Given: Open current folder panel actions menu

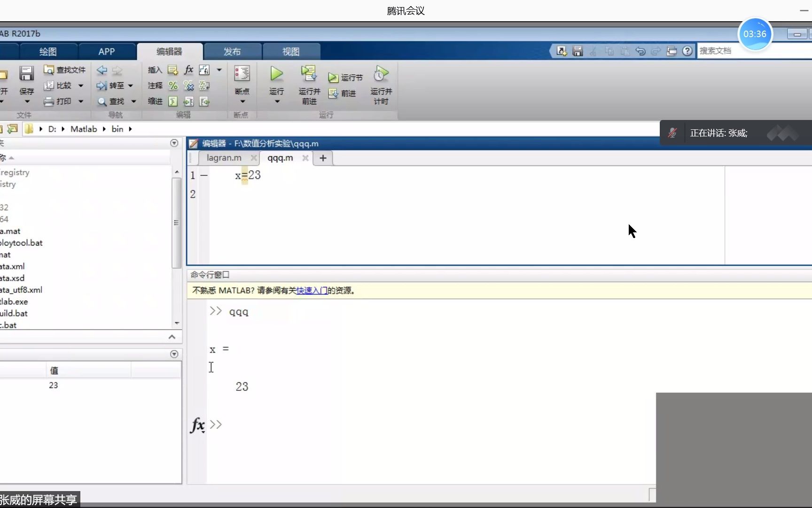Looking at the screenshot, I should tap(174, 143).
